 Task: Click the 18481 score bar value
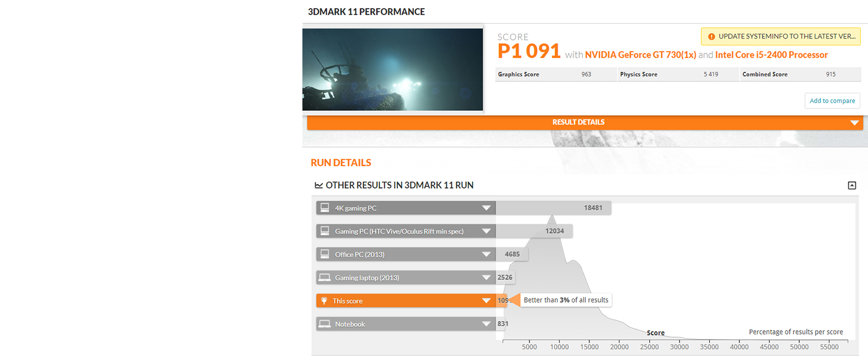[593, 208]
